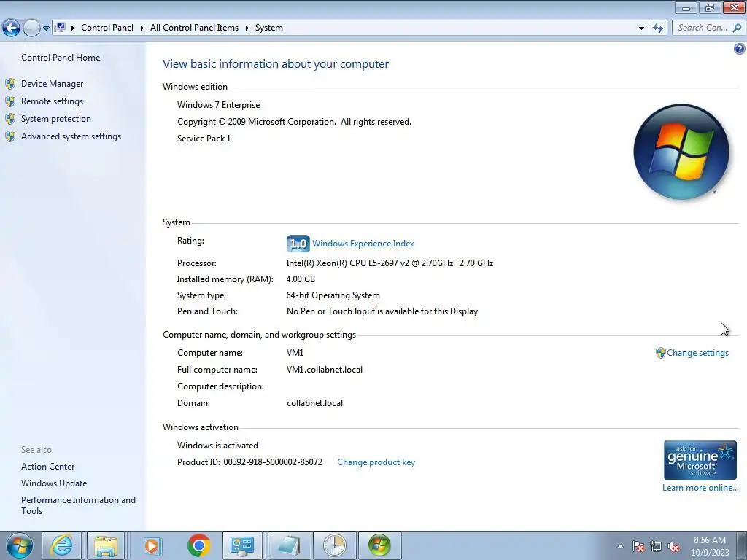Open Control Panel Home
Screen dimensions: 747x560
pyautogui.click(x=61, y=57)
